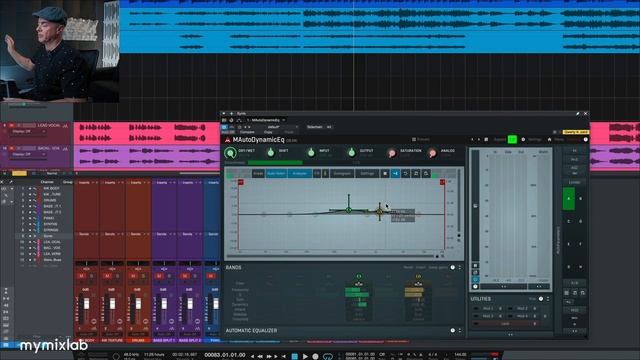640x360 pixels.
Task: Select the Auto-listen tab
Action: coord(276,173)
